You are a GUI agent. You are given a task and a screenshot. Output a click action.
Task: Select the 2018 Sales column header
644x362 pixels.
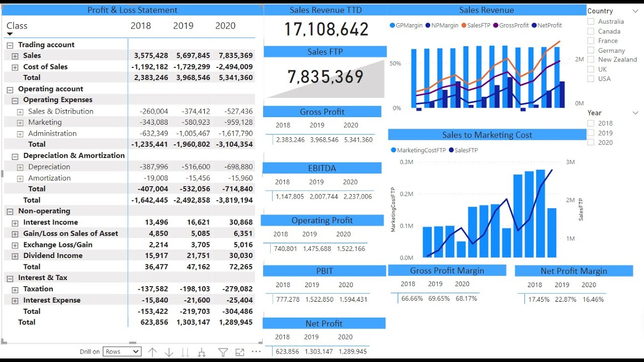141,26
